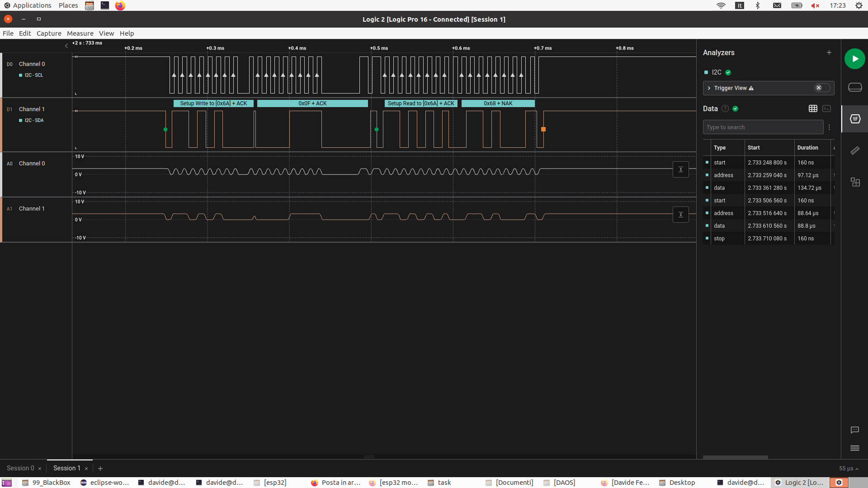Screen dimensions: 868x488
Task: Start a new capture with the green play button
Action: click(x=854, y=59)
